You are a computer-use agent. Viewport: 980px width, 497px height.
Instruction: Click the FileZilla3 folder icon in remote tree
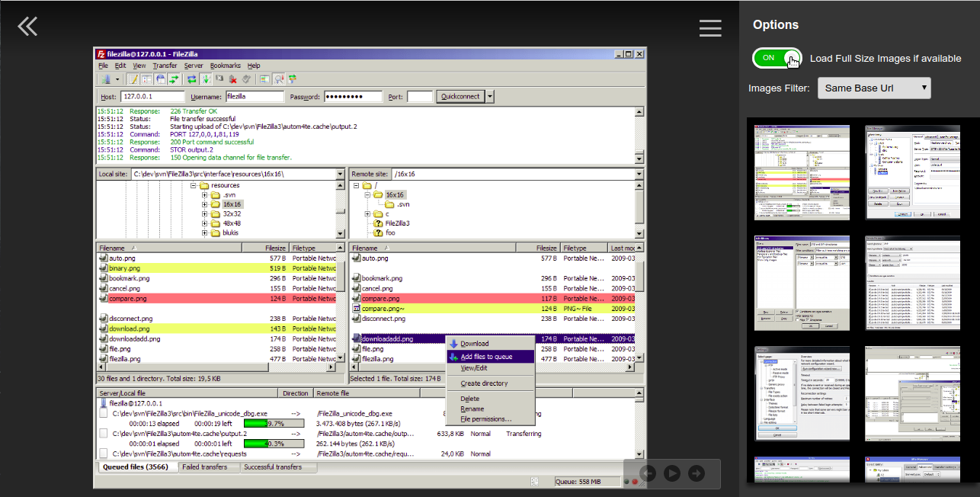click(379, 223)
